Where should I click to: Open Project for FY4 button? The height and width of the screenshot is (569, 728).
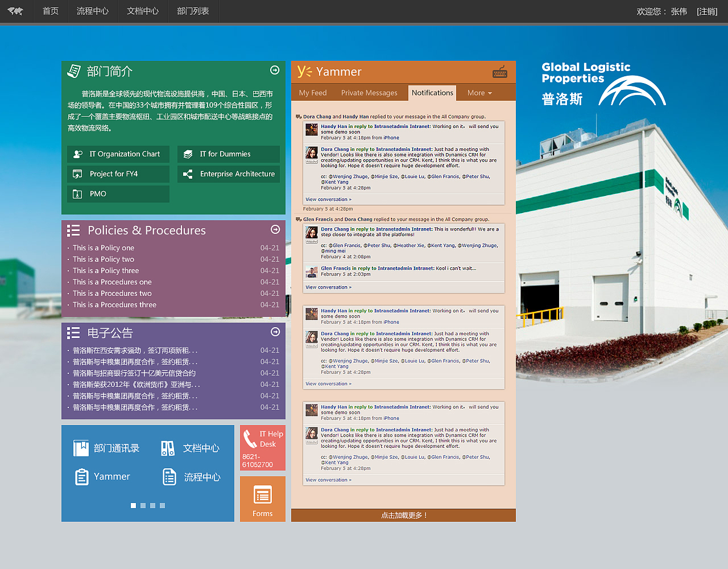(118, 174)
